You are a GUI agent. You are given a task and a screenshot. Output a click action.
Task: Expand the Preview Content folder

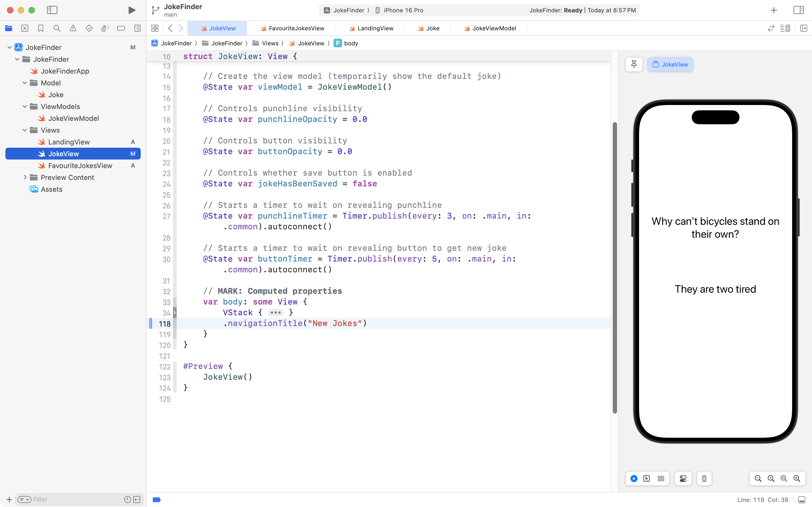(25, 177)
